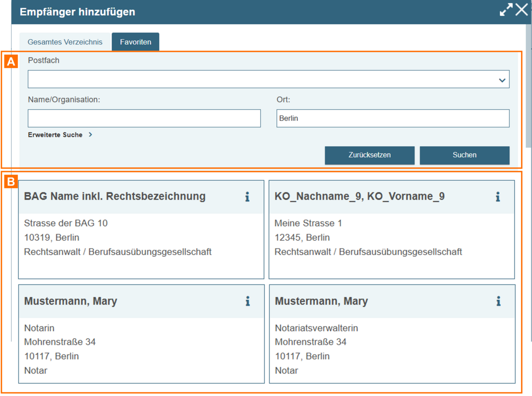
Task: Focus the Name/Organisation input field
Action: click(144, 119)
